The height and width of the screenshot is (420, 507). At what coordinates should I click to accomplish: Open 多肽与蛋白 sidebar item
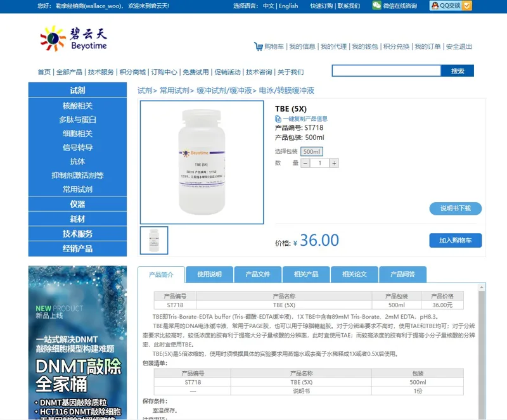[x=77, y=120]
